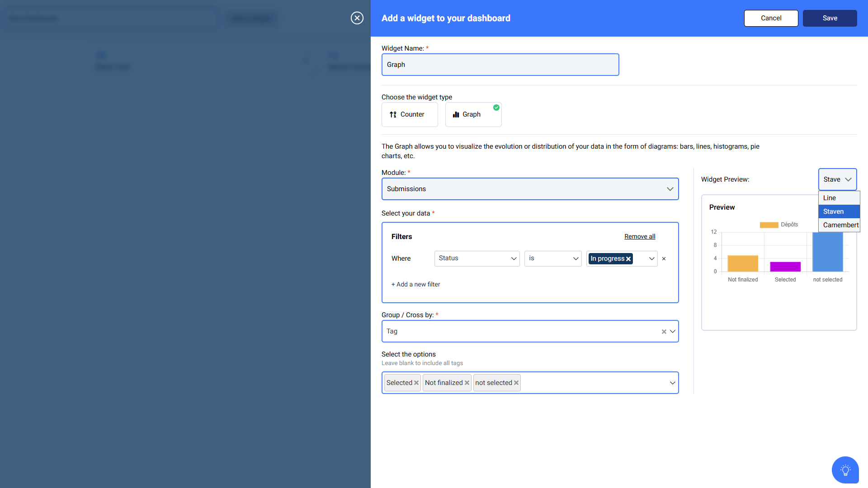Remove the not selected option chip

point(516,383)
